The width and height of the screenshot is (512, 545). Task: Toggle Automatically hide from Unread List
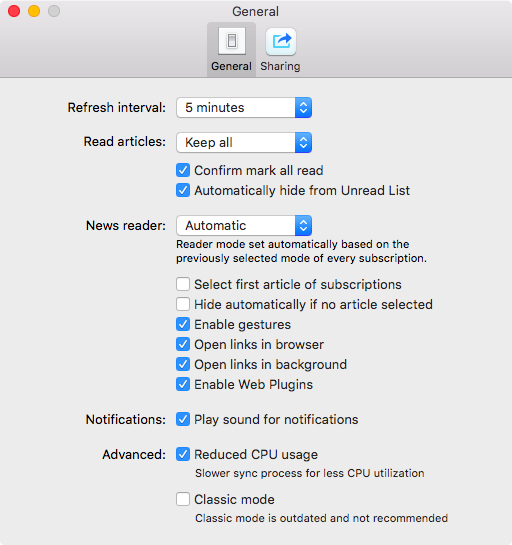183,190
